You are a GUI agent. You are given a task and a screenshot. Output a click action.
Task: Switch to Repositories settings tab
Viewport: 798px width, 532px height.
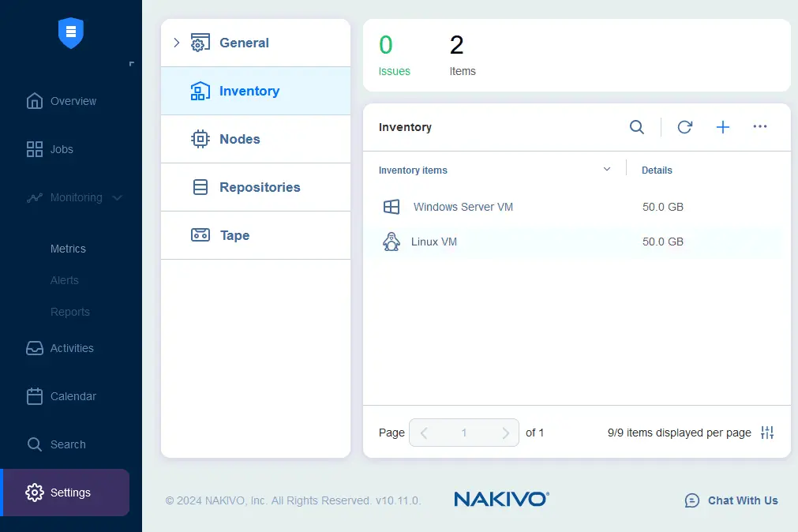256,187
